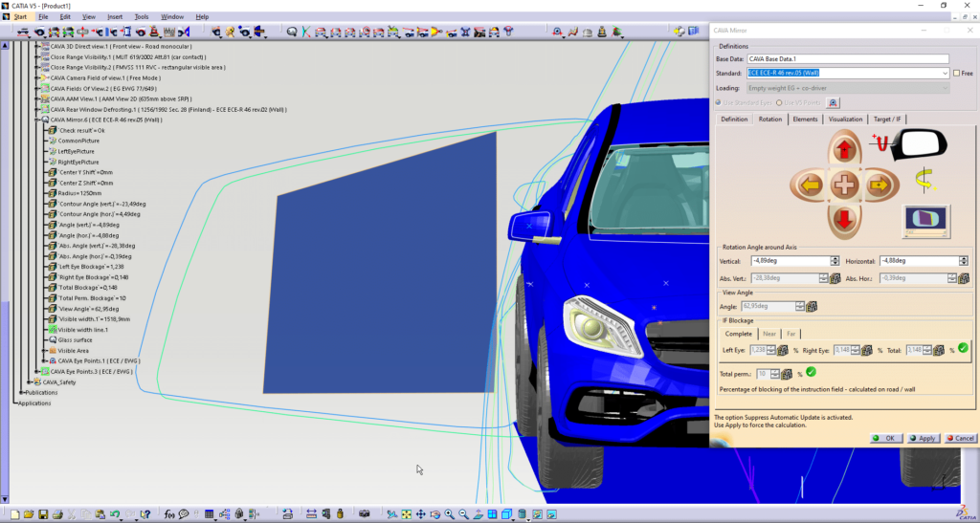Screen dimensions: 980x523
Task: Click the OK button
Action: tap(885, 438)
